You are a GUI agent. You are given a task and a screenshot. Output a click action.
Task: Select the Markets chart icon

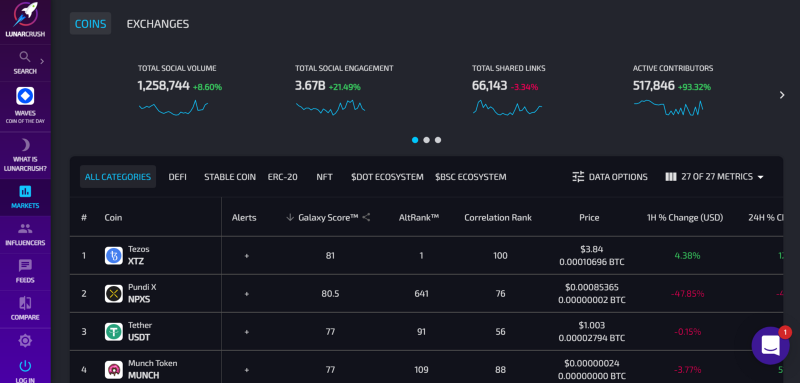[x=25, y=191]
